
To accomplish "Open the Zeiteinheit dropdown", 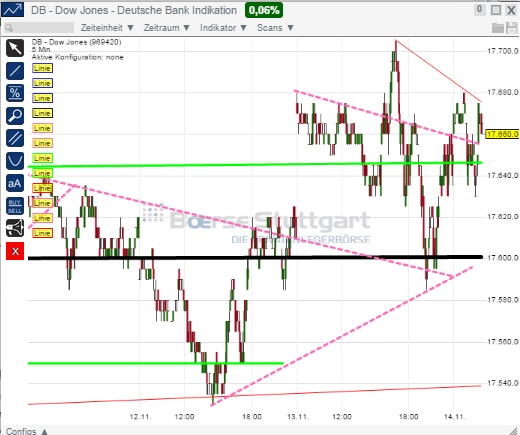I will click(107, 28).
